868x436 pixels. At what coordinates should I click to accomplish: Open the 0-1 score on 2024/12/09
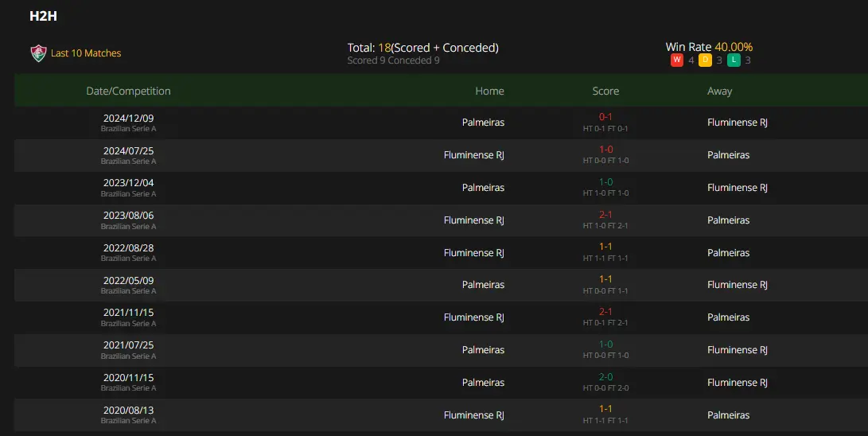click(x=605, y=117)
